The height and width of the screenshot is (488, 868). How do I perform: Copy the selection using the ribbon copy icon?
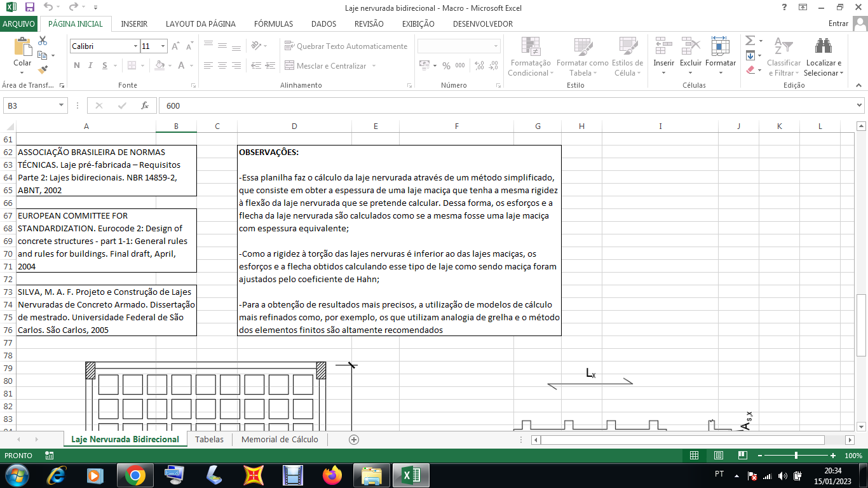43,55
